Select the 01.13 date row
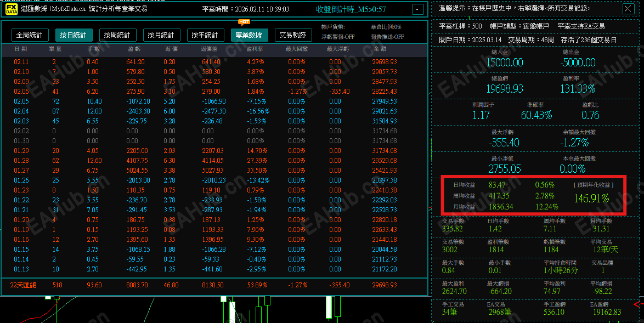This screenshot has height=323, width=644. tap(213, 269)
